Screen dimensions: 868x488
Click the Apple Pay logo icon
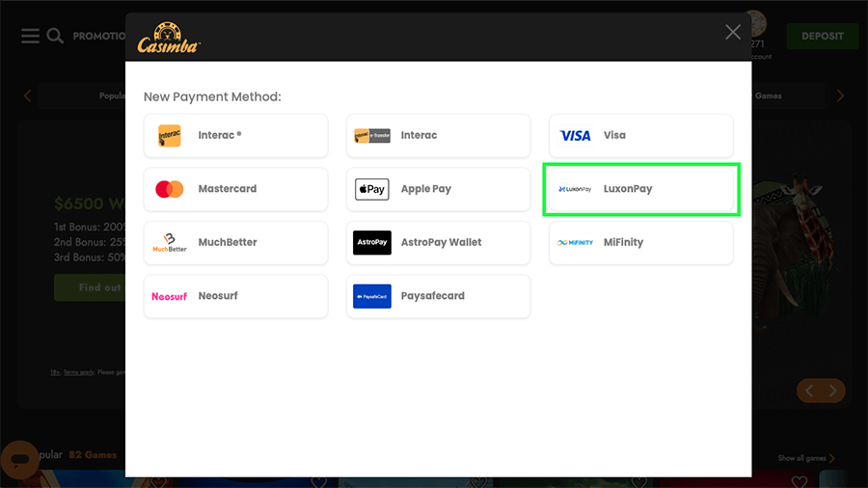tap(372, 189)
